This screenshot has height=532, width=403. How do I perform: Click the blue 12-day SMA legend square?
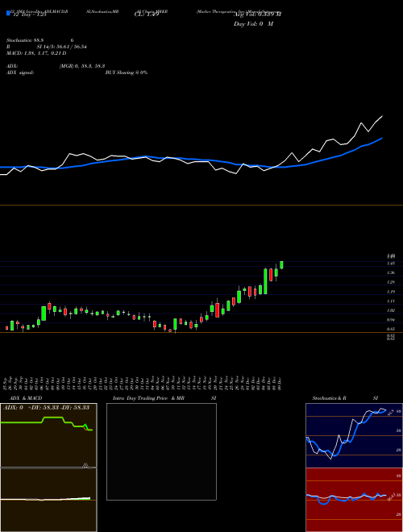pos(9,13)
